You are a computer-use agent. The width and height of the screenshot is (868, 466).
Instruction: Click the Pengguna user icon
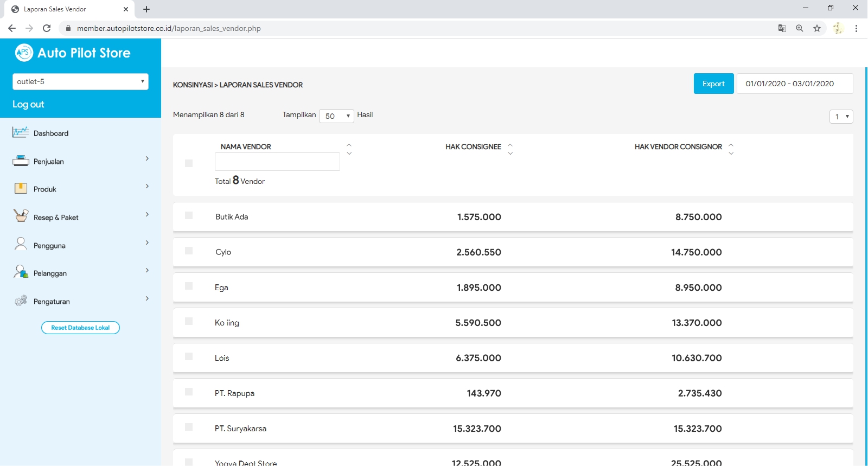point(21,244)
